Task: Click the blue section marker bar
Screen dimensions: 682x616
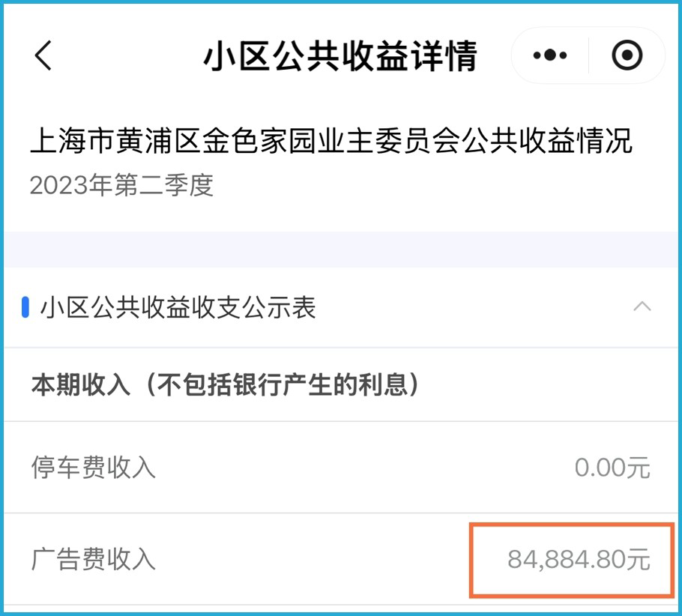Action: pos(25,307)
